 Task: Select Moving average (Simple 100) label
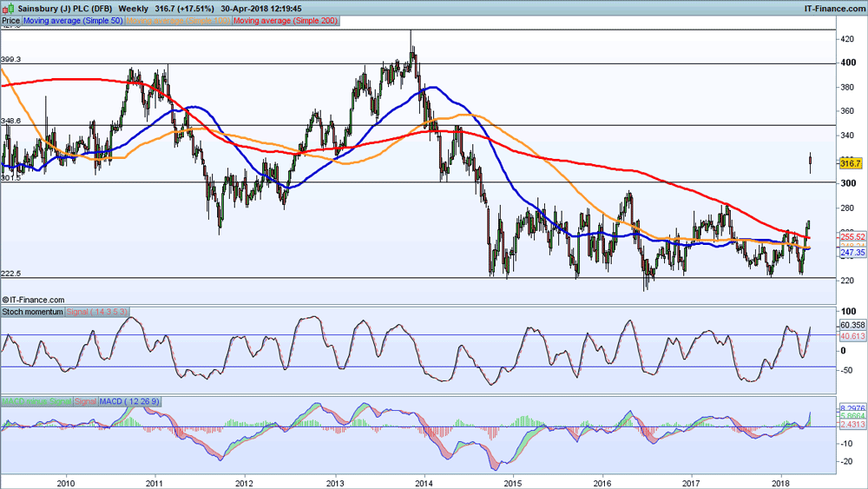click(178, 21)
